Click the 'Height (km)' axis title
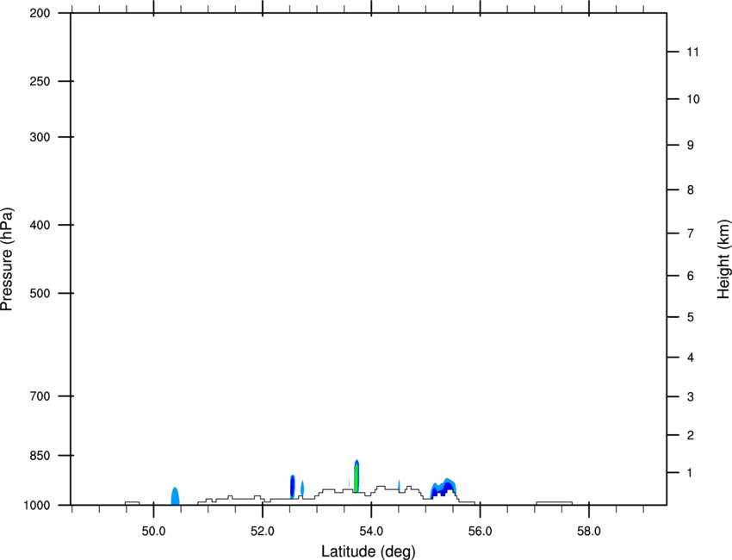732x560 pixels. point(723,258)
